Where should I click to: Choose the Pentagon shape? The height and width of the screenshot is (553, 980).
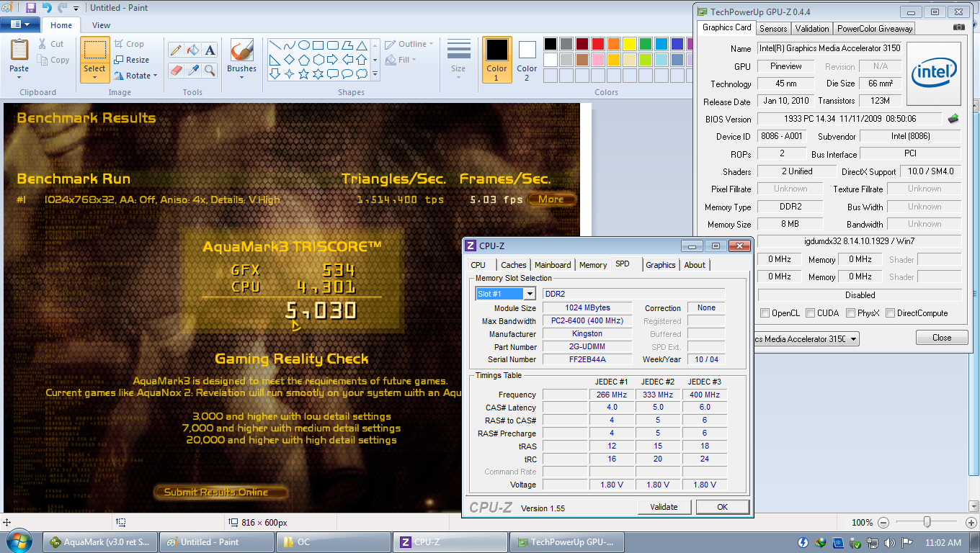tap(303, 59)
